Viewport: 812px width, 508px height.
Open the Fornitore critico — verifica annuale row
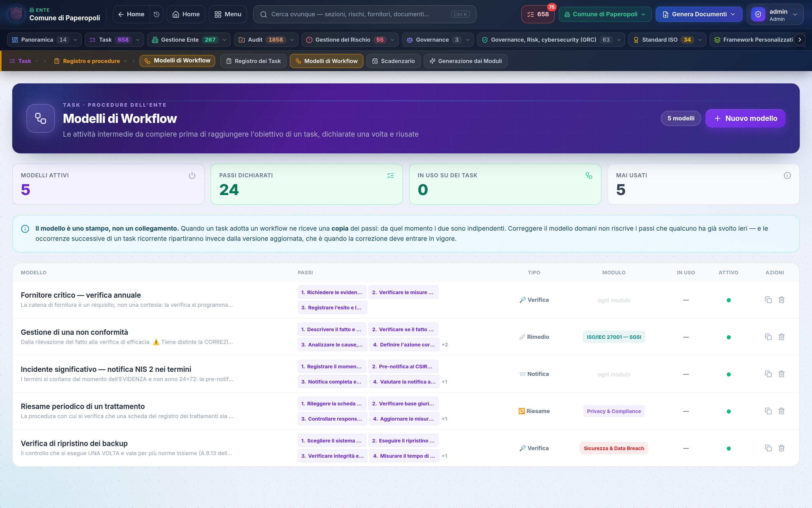click(x=406, y=300)
